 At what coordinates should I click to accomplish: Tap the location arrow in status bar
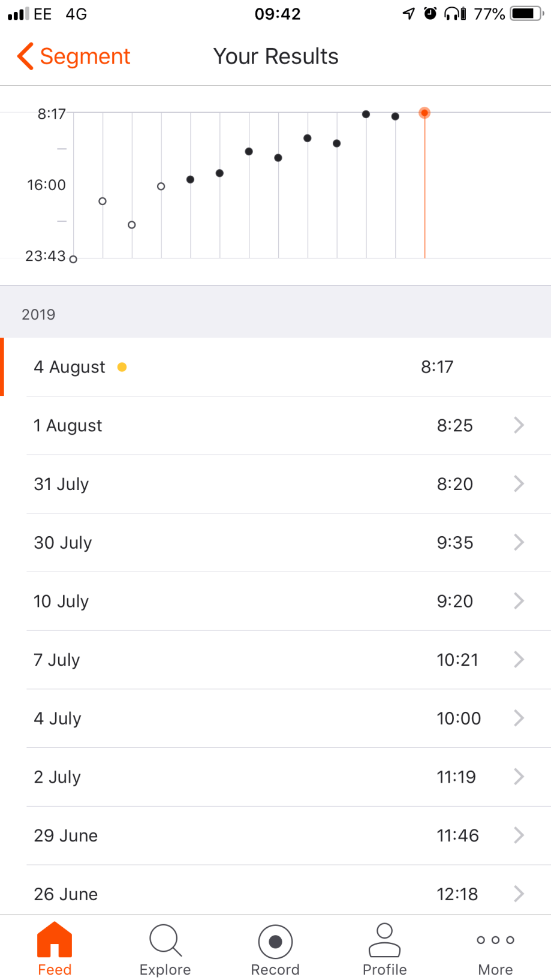408,14
